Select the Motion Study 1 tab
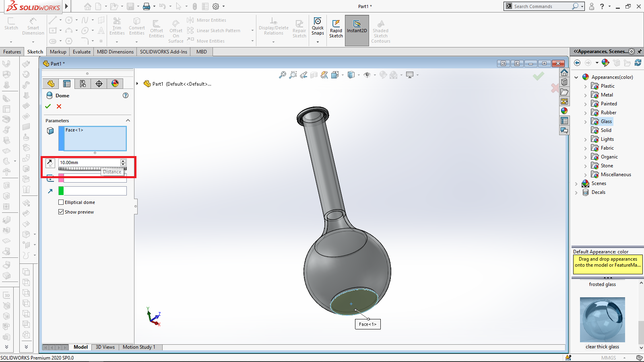 [x=139, y=347]
